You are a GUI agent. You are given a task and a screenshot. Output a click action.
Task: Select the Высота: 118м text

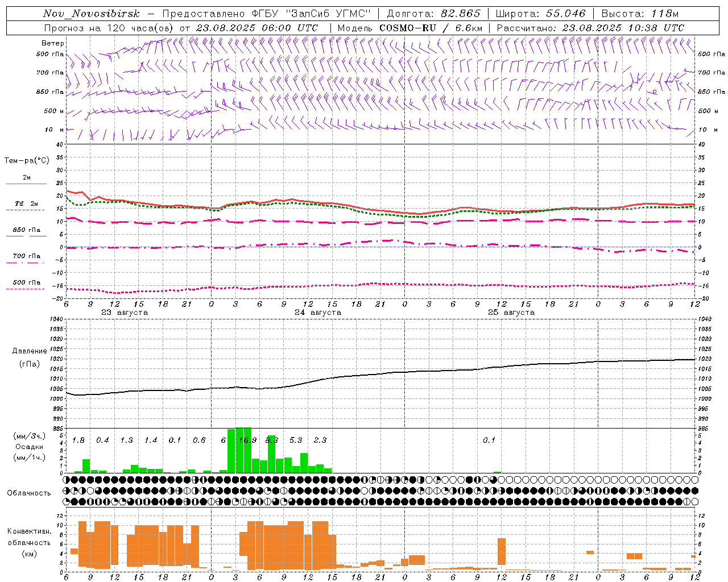pyautogui.click(x=640, y=14)
